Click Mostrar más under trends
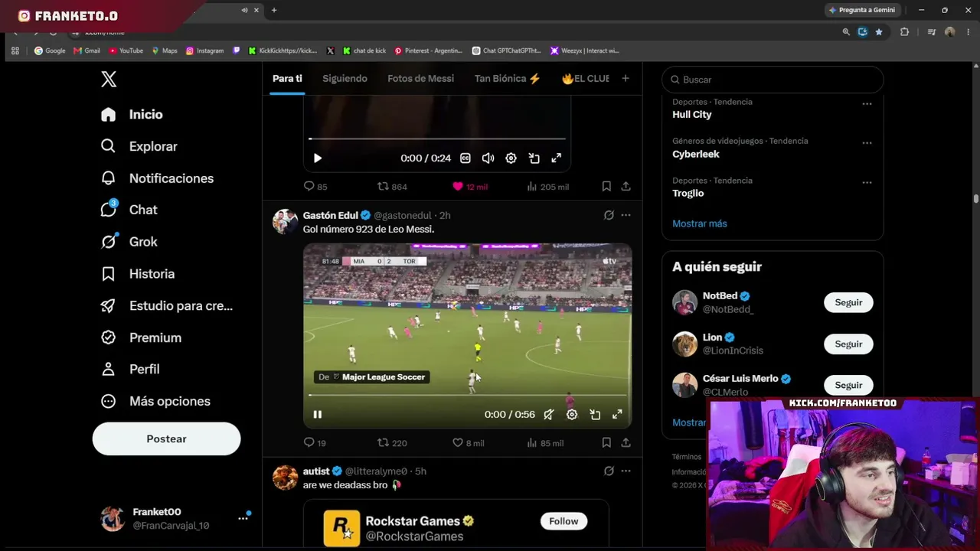 pyautogui.click(x=700, y=223)
